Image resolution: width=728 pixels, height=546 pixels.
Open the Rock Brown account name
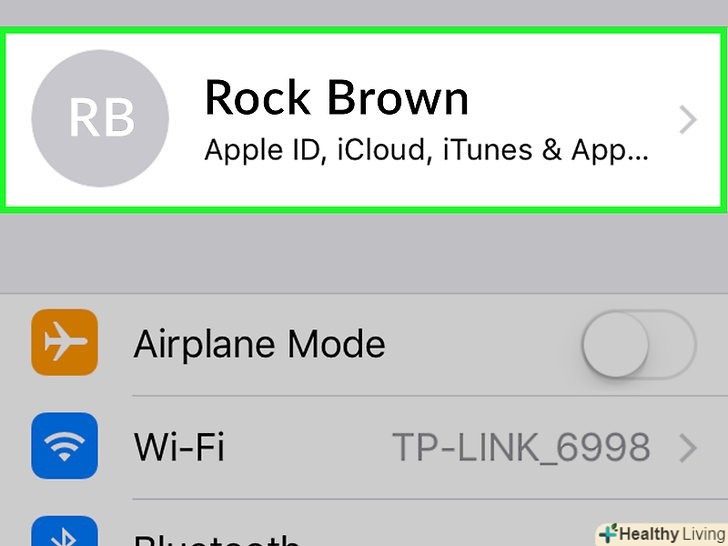click(337, 98)
